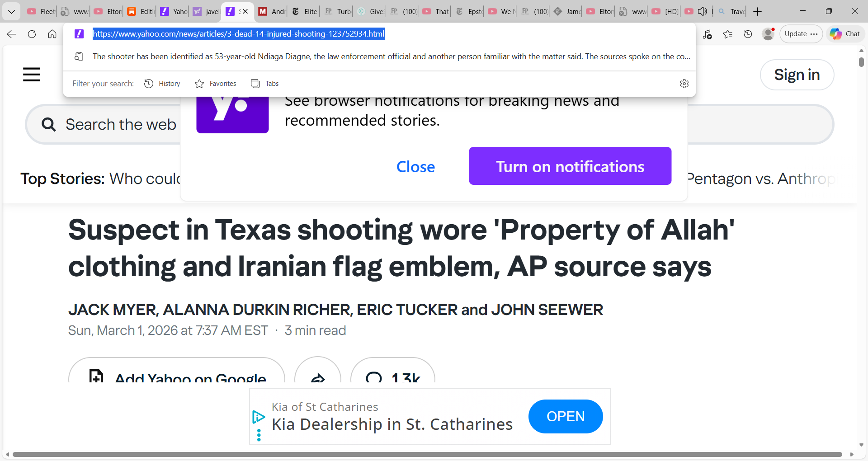
Task: Open a new browser tab
Action: (x=758, y=11)
